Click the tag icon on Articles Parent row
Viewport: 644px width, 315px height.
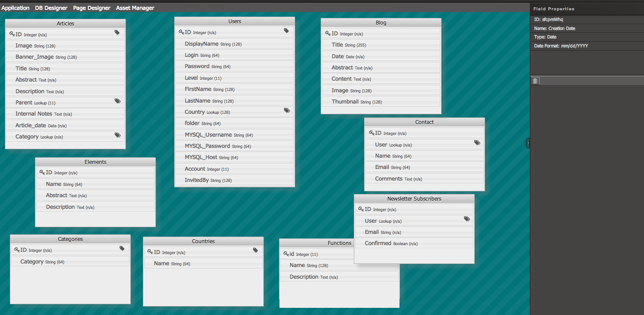click(x=118, y=101)
